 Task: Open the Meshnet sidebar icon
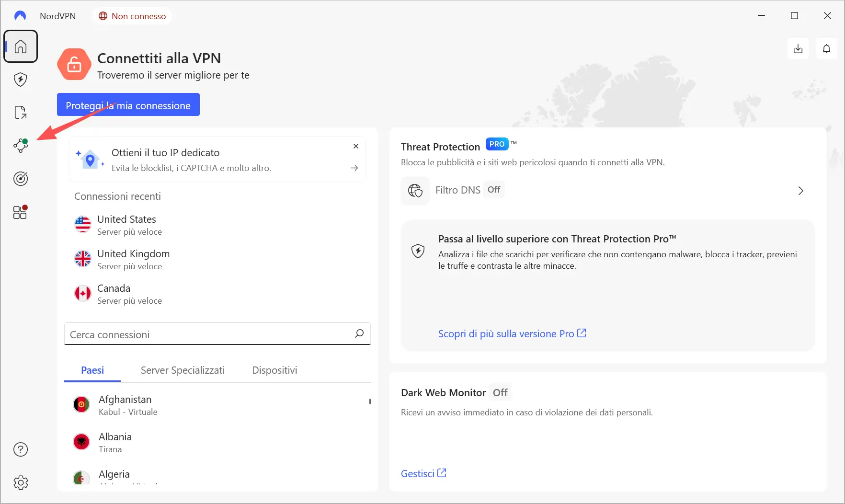point(21,145)
